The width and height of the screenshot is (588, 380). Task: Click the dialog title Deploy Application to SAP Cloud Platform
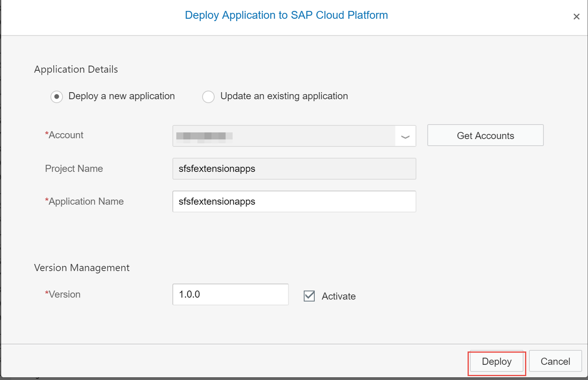(x=286, y=15)
